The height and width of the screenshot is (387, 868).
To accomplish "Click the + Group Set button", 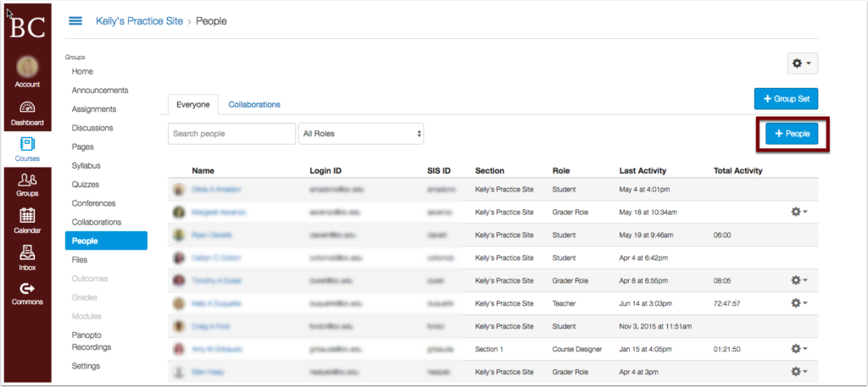I will click(x=786, y=99).
